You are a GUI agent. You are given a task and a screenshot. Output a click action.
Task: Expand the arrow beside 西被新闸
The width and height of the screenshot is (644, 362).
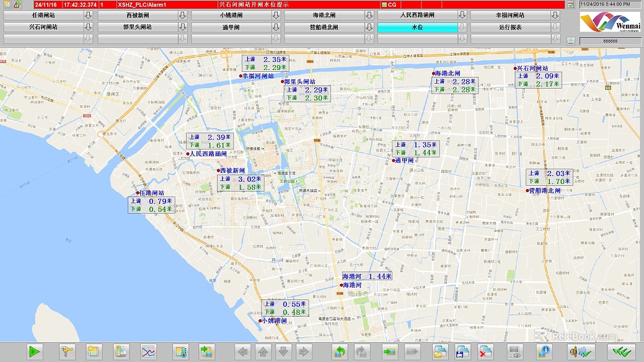182,15
